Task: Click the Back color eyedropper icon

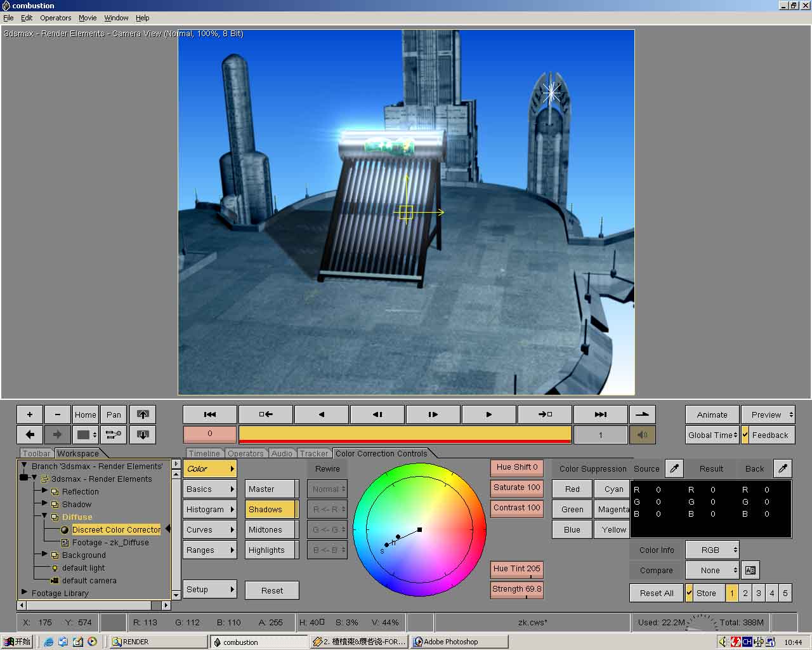Action: pyautogui.click(x=783, y=468)
